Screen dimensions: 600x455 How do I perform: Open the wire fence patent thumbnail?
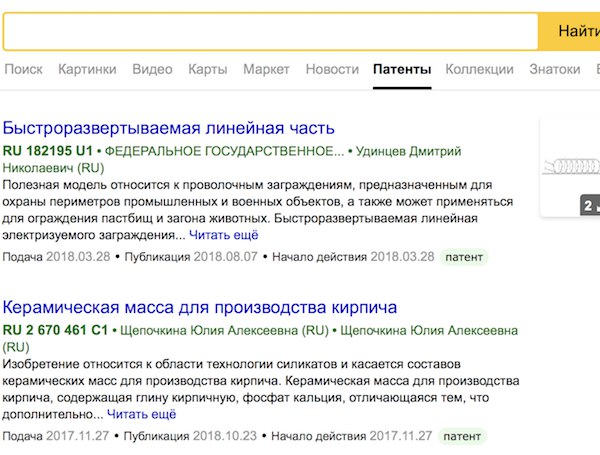[570, 167]
